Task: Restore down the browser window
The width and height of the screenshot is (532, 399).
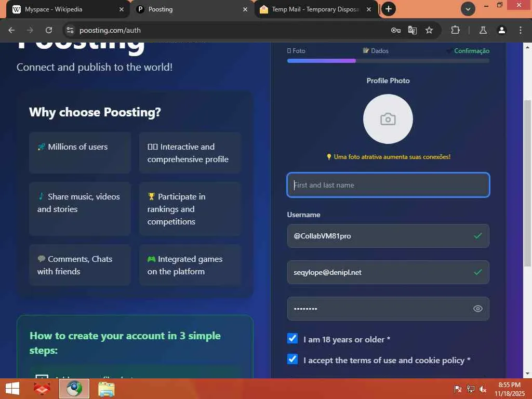Action: point(499,5)
